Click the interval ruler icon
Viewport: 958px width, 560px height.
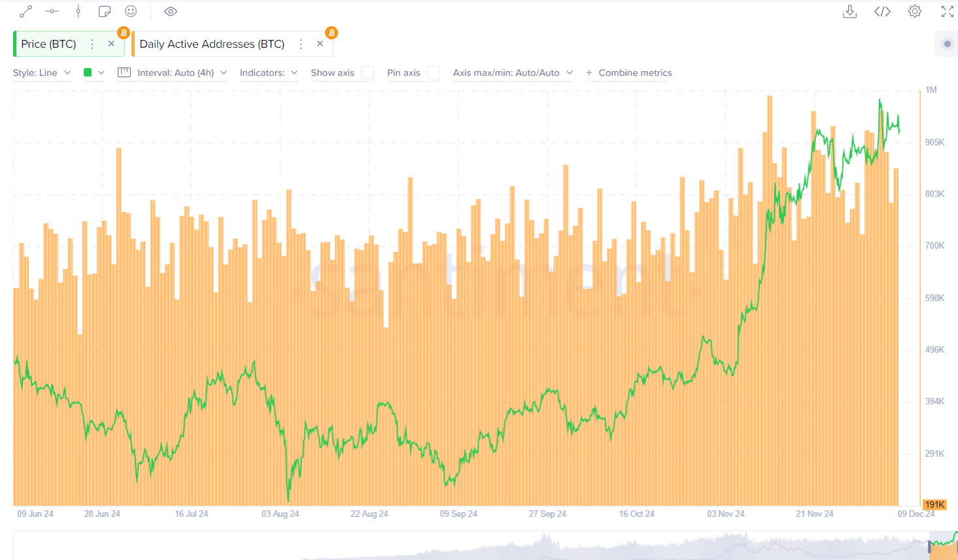click(124, 73)
